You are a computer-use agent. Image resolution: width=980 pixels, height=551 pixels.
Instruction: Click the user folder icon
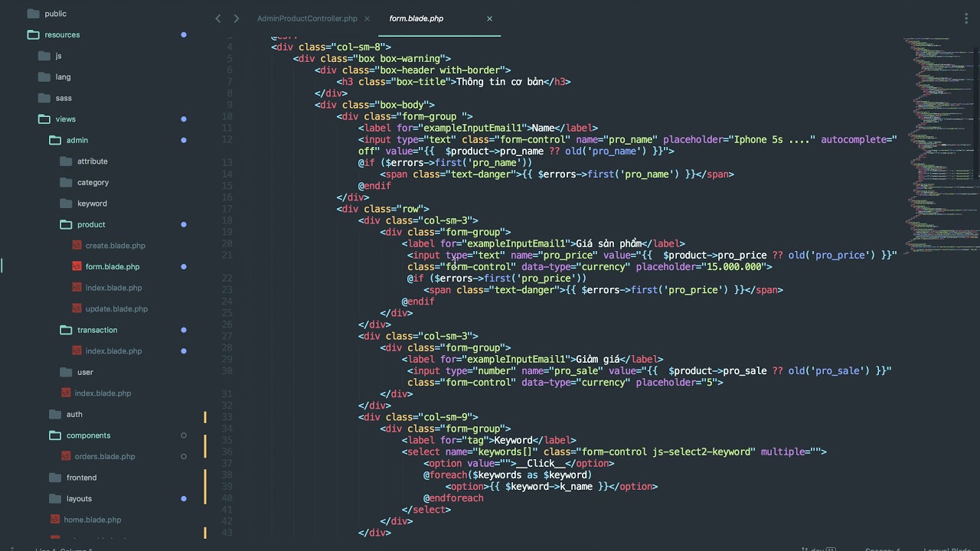point(65,372)
